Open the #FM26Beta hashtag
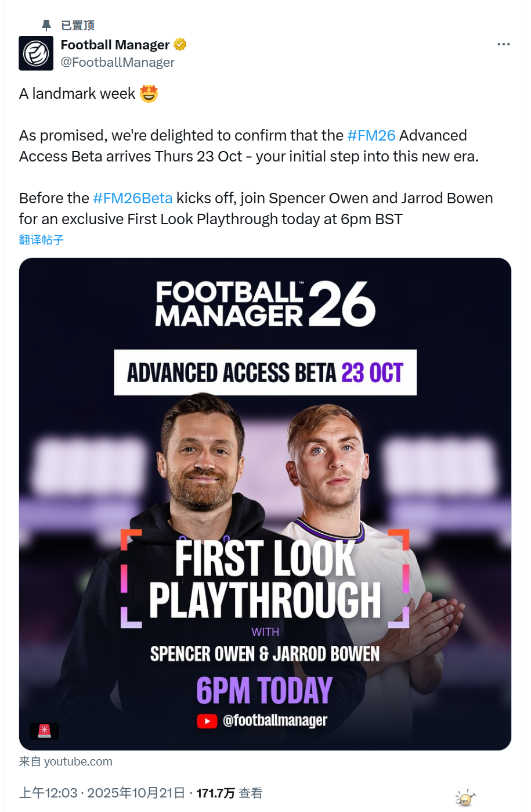This screenshot has height=812, width=531. [132, 198]
